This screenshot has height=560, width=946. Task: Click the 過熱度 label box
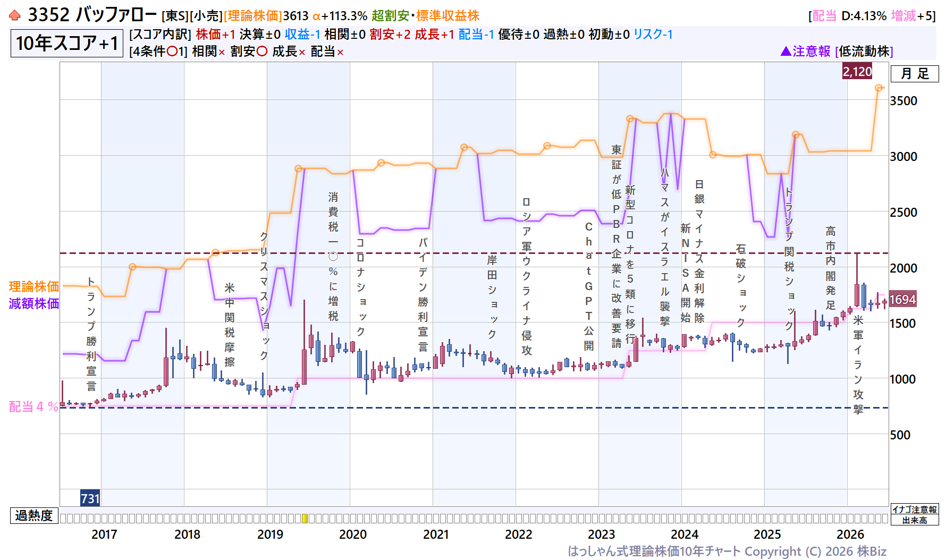point(34,516)
